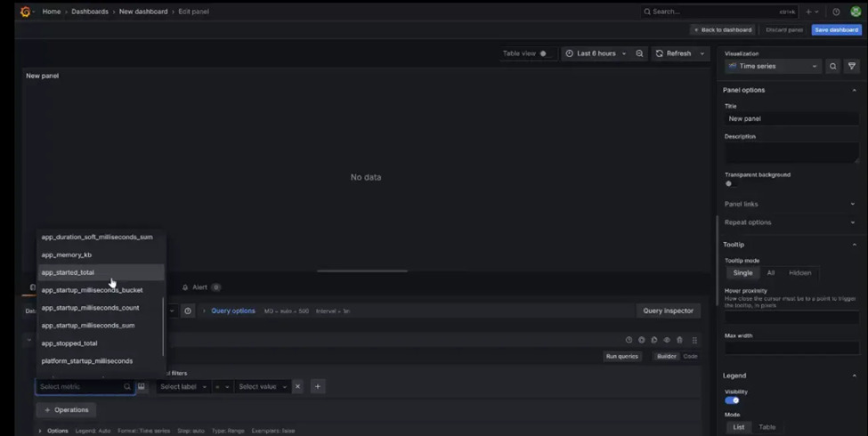The image size is (868, 436).
Task: Open the Query inspector
Action: (x=669, y=311)
